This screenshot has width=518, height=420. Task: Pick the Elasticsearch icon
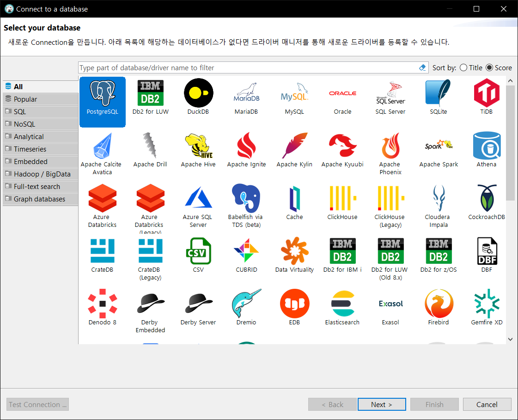[342, 304]
